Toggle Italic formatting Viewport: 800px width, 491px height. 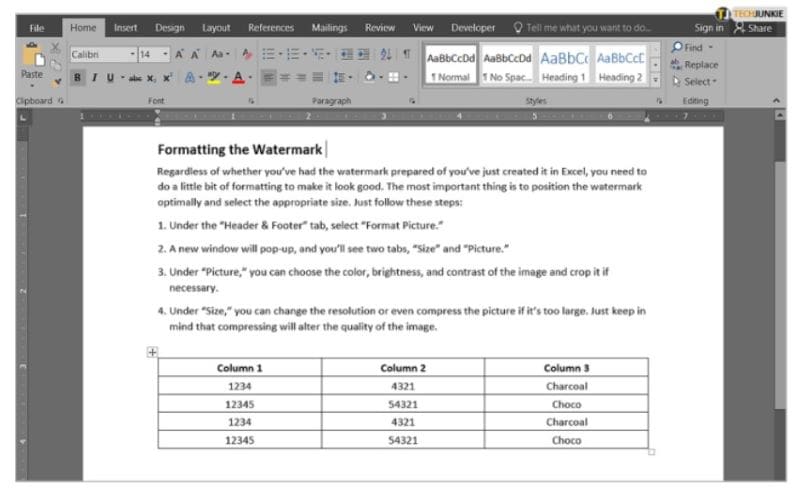(x=94, y=78)
